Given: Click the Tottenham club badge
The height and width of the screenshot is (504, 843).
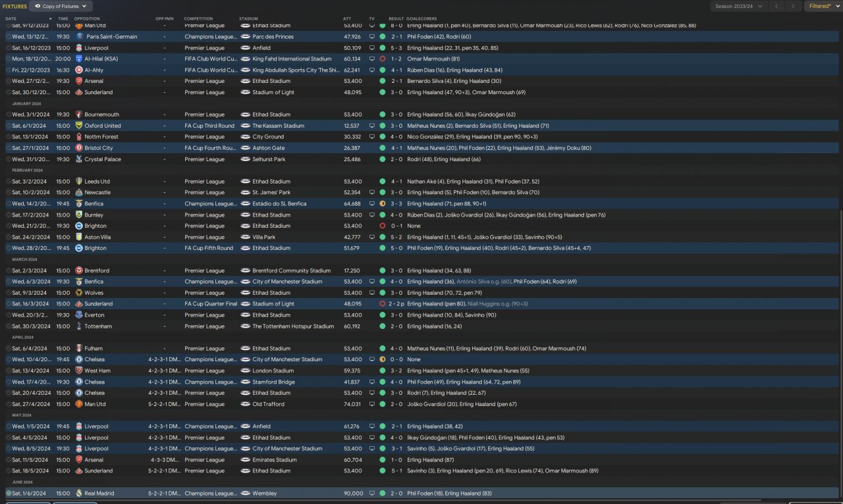Looking at the screenshot, I should click(x=79, y=326).
